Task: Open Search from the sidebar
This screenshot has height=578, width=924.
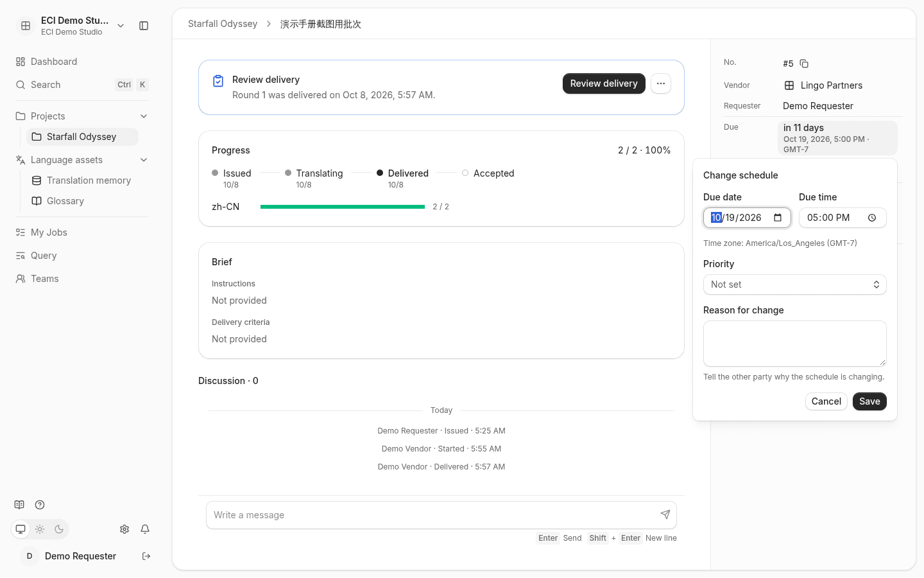Action: tap(82, 85)
